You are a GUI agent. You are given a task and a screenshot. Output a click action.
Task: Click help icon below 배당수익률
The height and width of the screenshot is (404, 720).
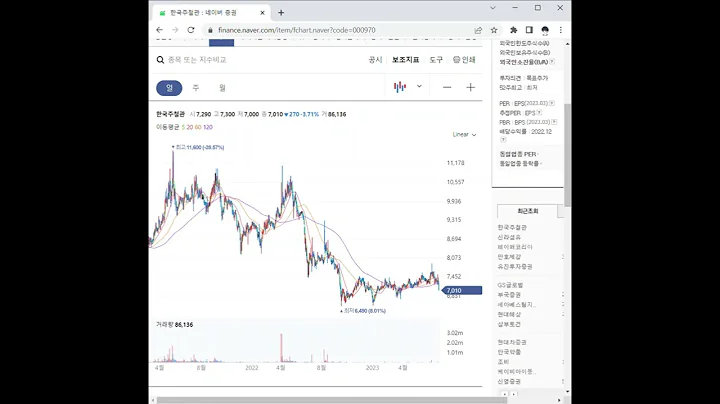pos(503,139)
